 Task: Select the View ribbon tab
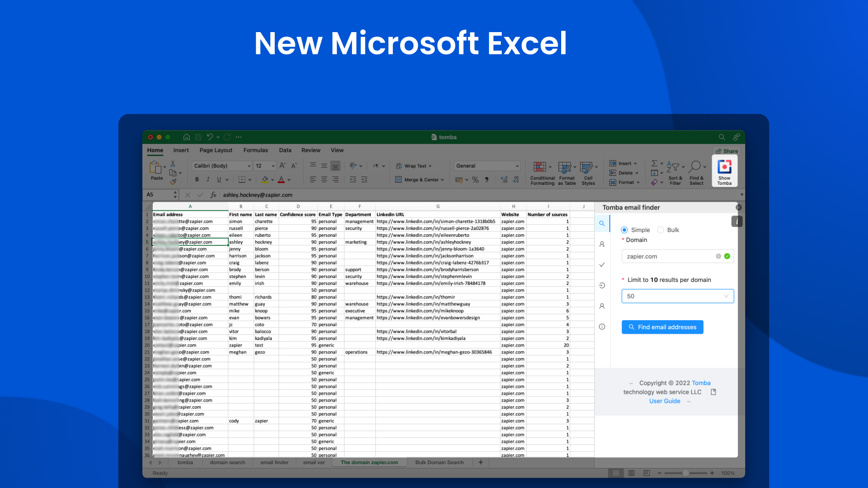pyautogui.click(x=337, y=150)
